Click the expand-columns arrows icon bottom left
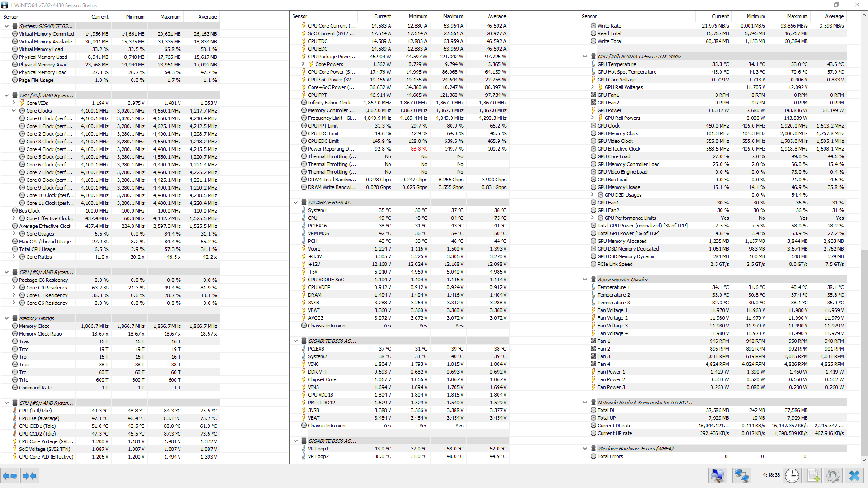 [x=10, y=475]
